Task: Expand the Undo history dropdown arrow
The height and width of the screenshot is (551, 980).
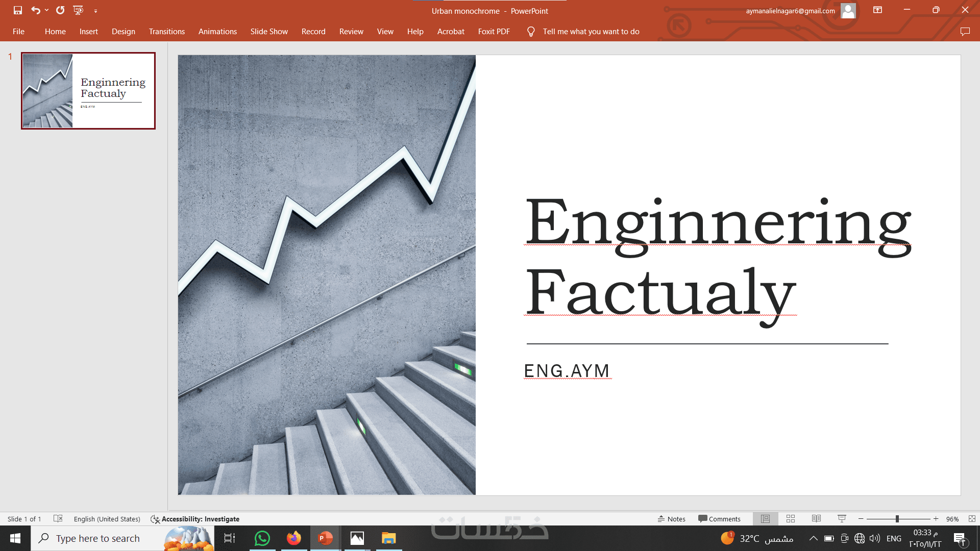Action: click(x=46, y=10)
